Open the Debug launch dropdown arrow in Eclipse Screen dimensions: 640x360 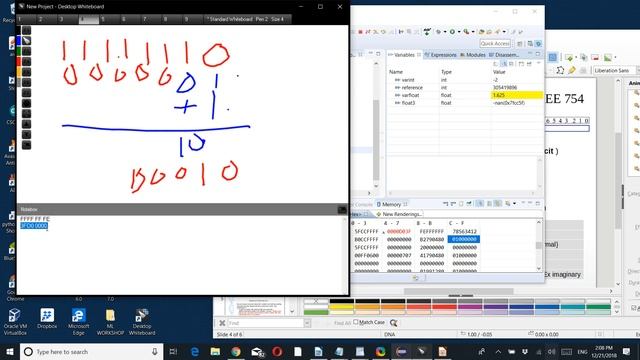[x=445, y=32]
